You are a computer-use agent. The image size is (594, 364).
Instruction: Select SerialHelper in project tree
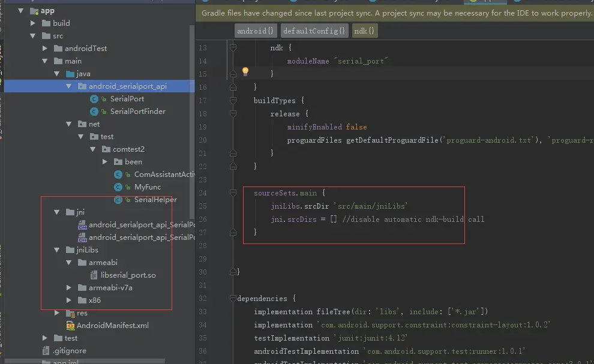coord(155,200)
